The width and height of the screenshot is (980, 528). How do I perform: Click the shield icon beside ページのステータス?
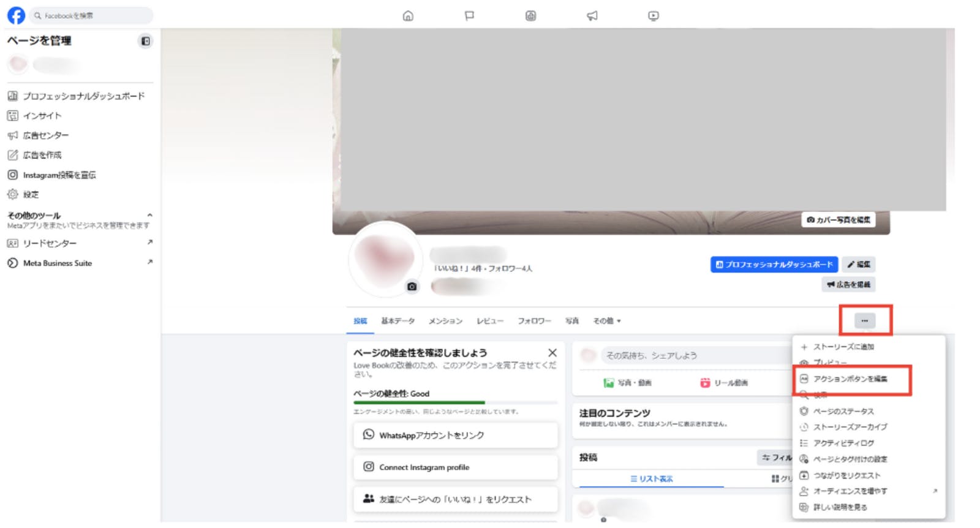coord(804,411)
